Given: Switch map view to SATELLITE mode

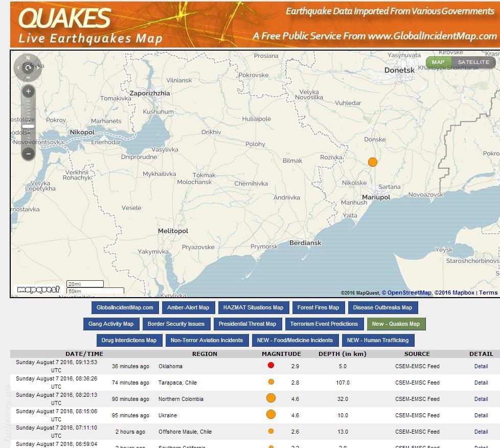Looking at the screenshot, I should 473,62.
